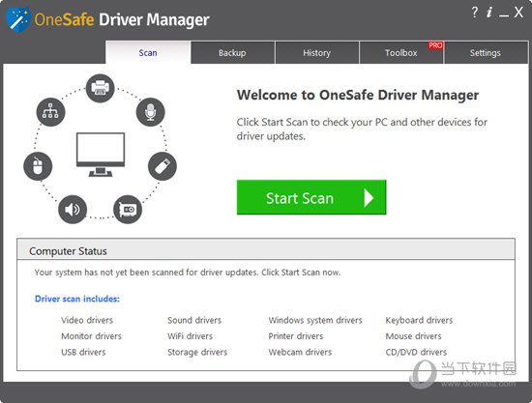The width and height of the screenshot is (532, 403).
Task: Click 'Mouse drivers' text
Action: (414, 336)
